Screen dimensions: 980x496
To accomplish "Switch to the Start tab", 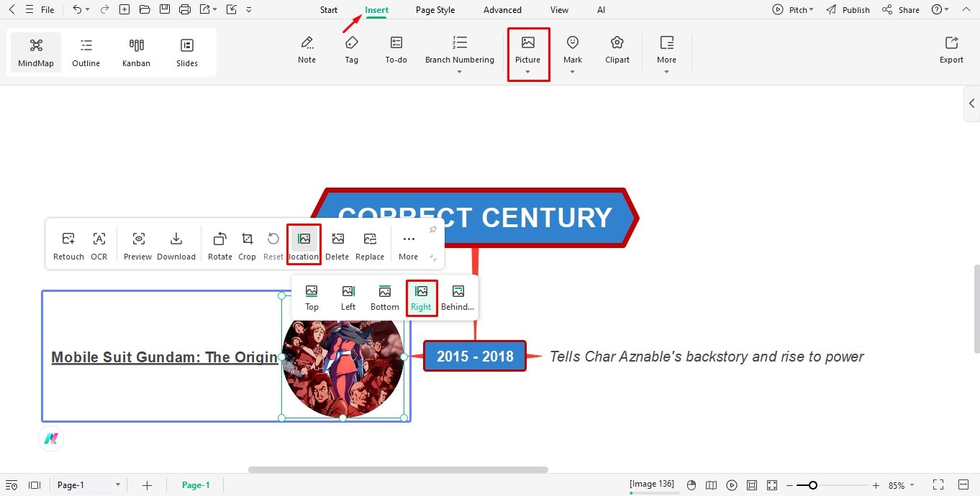I will 329,10.
